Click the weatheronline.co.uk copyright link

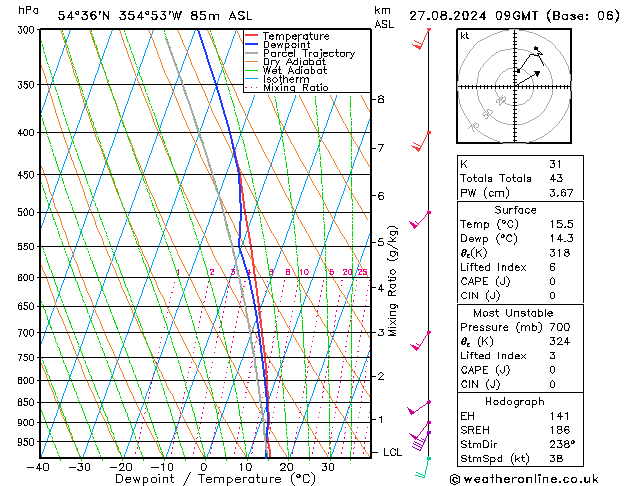coord(524,479)
